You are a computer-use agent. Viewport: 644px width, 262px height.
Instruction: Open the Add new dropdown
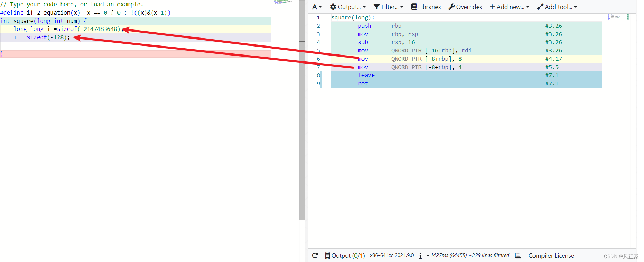510,7
